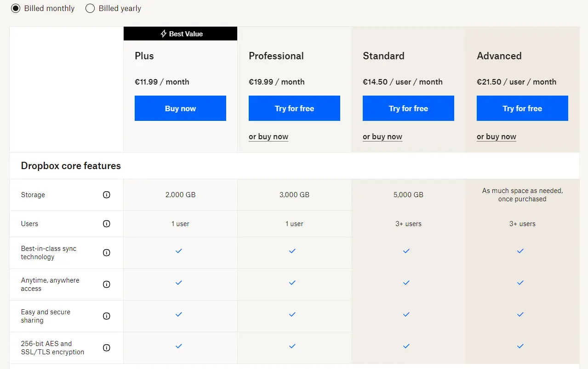Viewport: 588px width, 369px height.
Task: Click the Best Value lightning badge
Action: 181,34
